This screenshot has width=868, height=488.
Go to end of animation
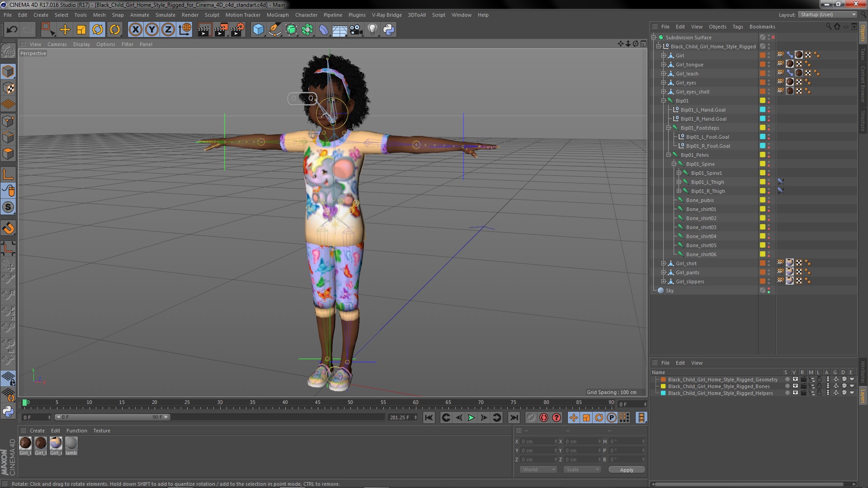click(x=514, y=418)
